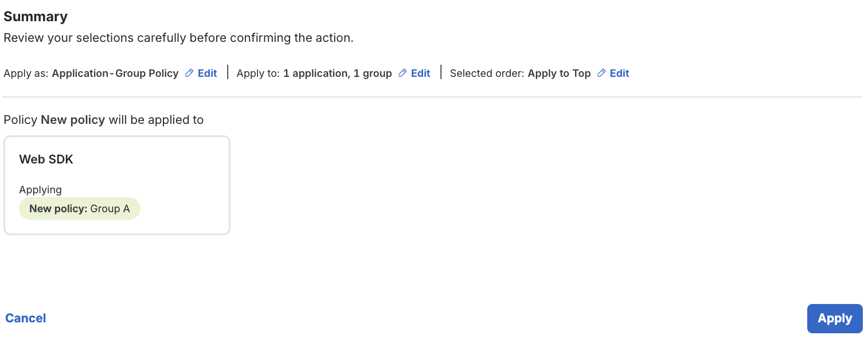Select the pencil icon in Selected order section
The height and width of the screenshot is (343, 868).
601,73
